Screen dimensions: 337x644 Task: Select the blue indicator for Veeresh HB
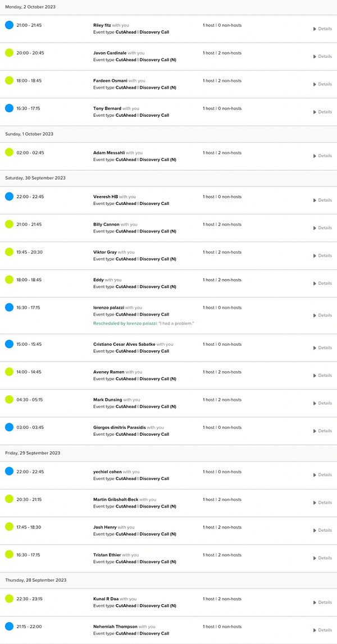point(8,197)
